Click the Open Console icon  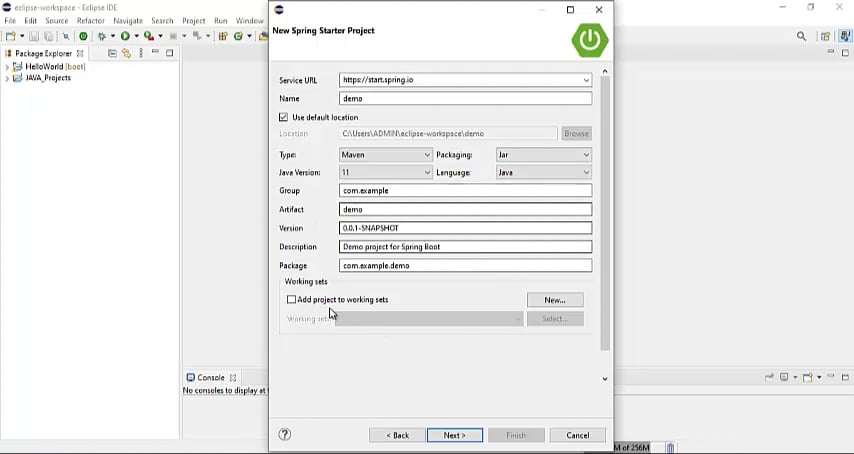point(808,377)
